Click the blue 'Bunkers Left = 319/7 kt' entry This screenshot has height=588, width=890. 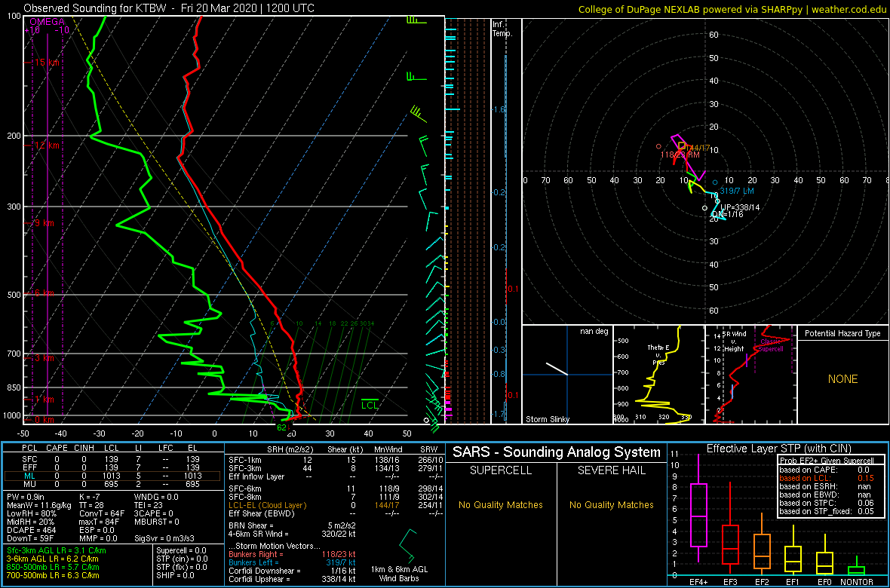293,562
